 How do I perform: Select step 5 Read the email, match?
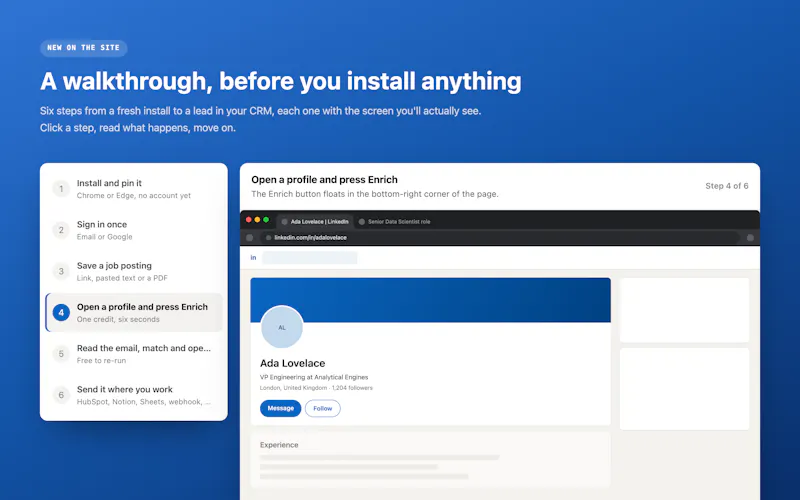coord(134,354)
